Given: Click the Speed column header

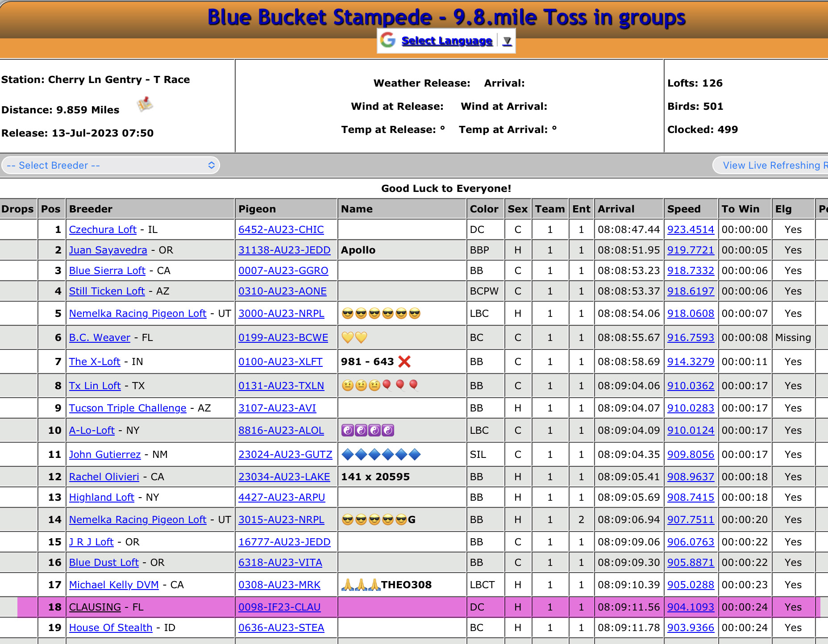Looking at the screenshot, I should (683, 209).
